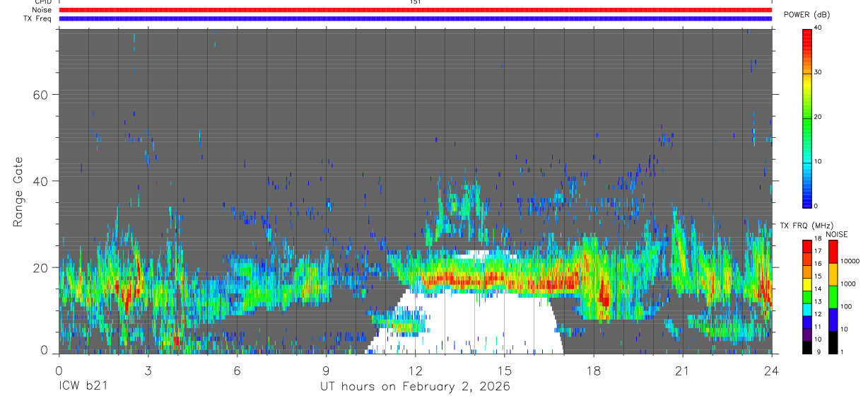Click x-axis tick label '3'
Screen dimensions: 868x401
point(148,370)
